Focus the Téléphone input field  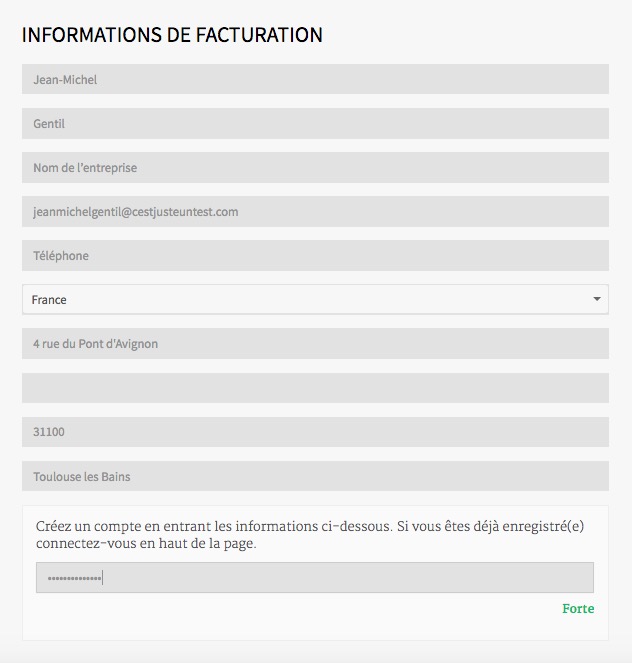pyautogui.click(x=315, y=255)
